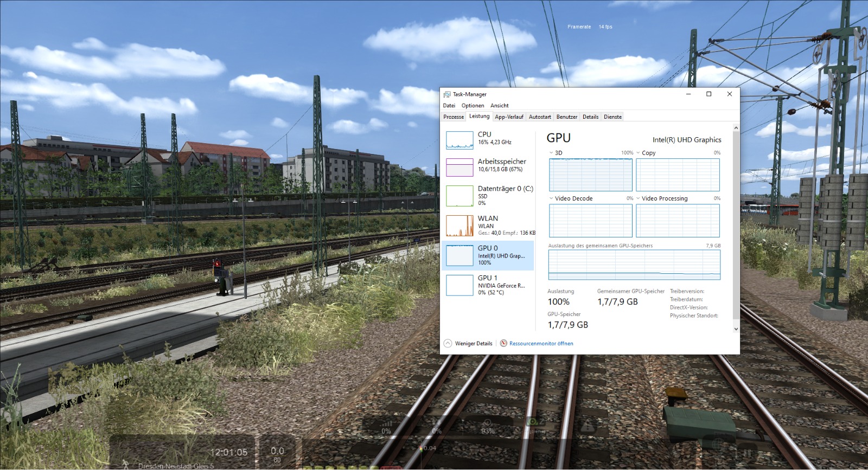Click the scrollbar up arrow in Task-Manager
The height and width of the screenshot is (470, 868).
pos(736,128)
